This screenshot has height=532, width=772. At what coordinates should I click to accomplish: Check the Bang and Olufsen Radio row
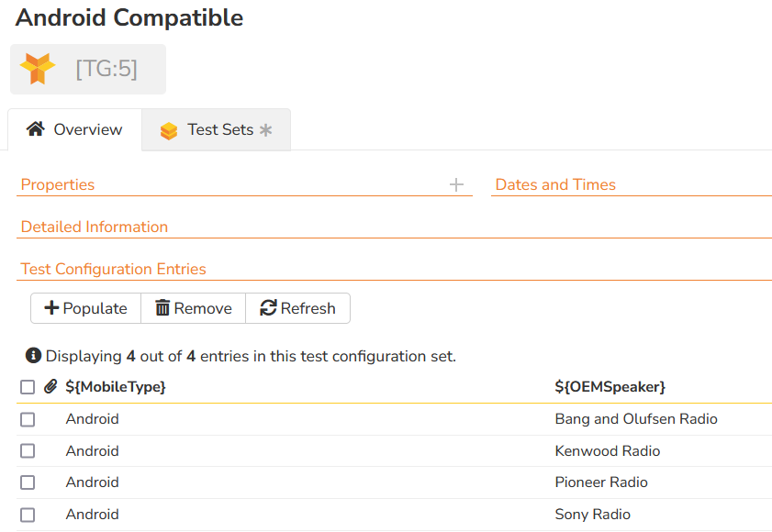pyautogui.click(x=28, y=419)
